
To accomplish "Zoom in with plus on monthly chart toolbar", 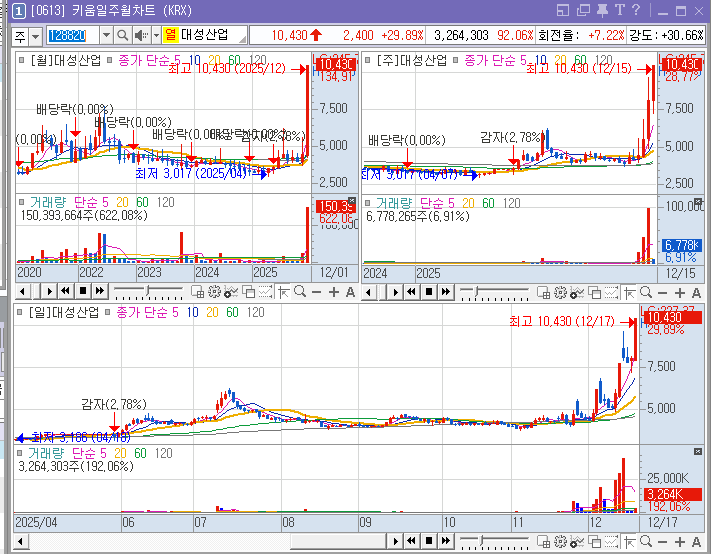I will pyautogui.click(x=334, y=292).
